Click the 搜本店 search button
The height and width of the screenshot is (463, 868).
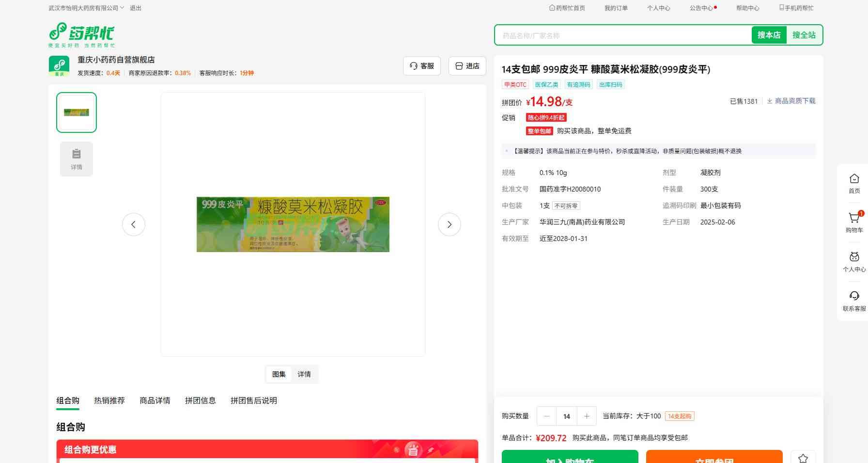[x=769, y=35]
